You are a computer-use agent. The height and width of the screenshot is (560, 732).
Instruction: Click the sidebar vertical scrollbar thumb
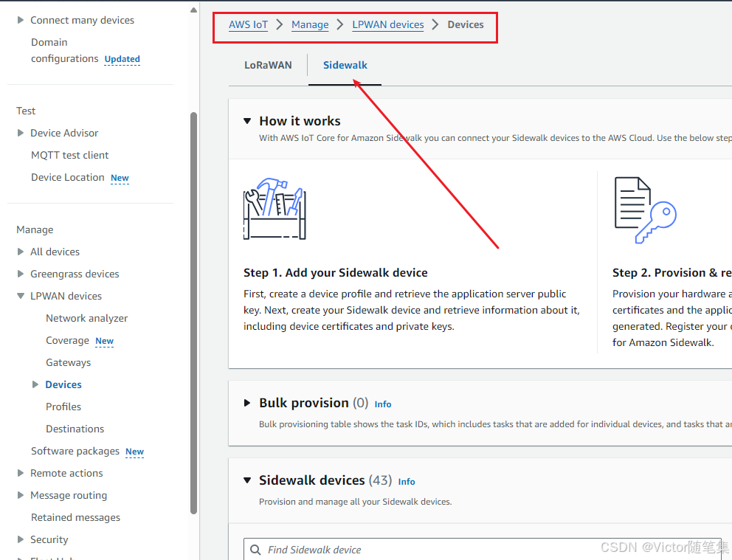coord(194,313)
